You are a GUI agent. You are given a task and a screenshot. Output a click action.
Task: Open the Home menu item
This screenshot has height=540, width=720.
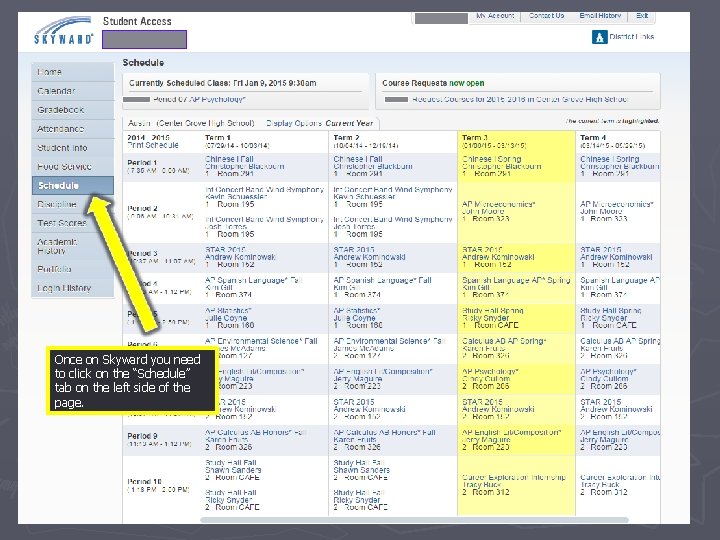coord(73,72)
